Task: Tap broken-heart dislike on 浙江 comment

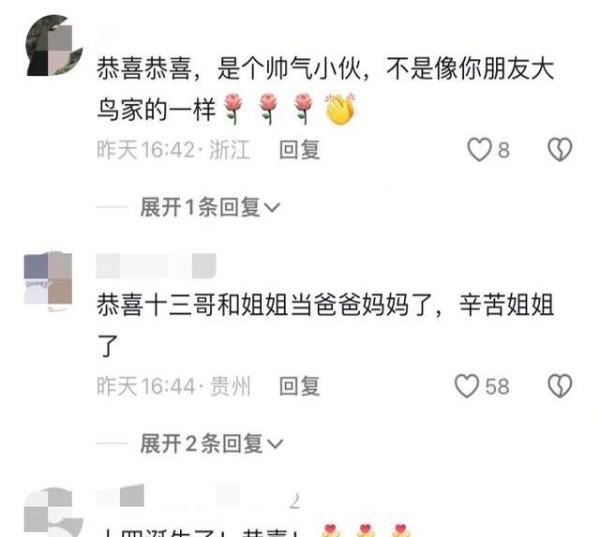Action: coord(560,149)
